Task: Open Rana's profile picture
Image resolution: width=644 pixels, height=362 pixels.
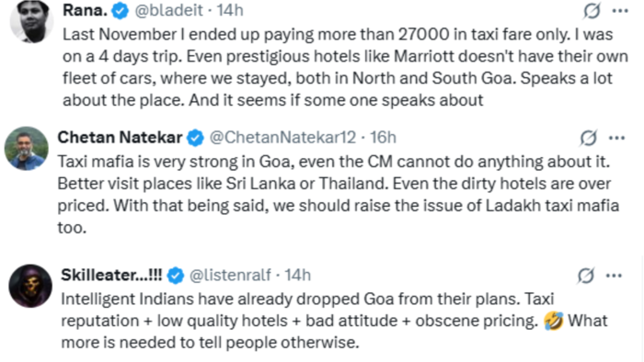Action: 31,20
